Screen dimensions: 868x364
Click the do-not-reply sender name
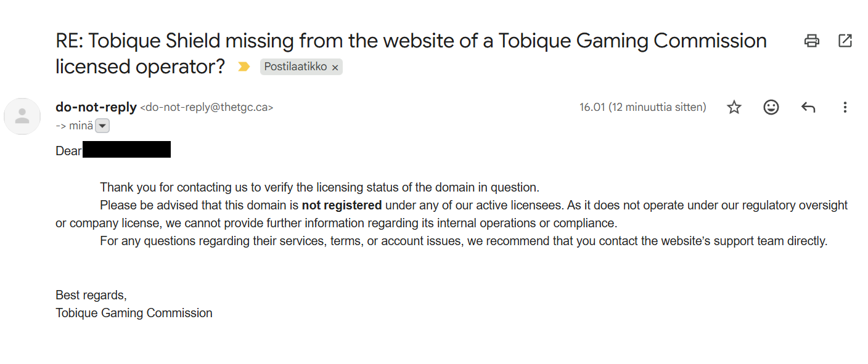click(x=96, y=107)
